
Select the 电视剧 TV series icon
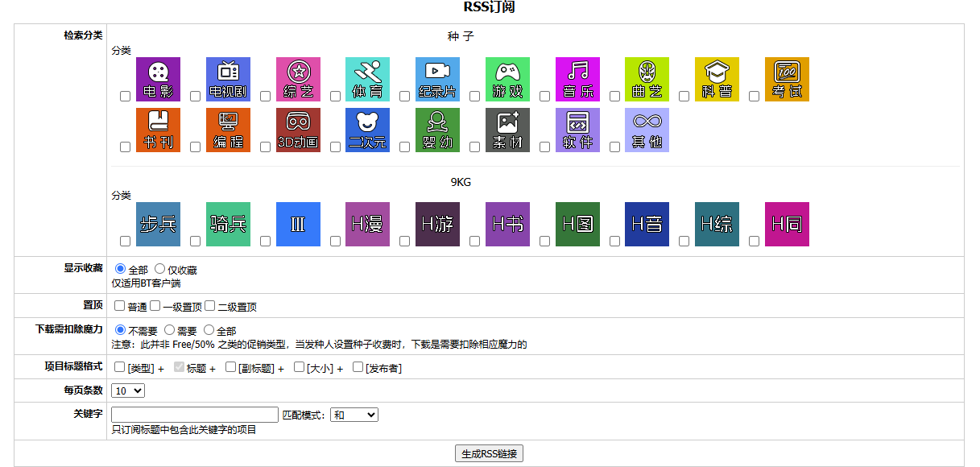click(x=228, y=79)
